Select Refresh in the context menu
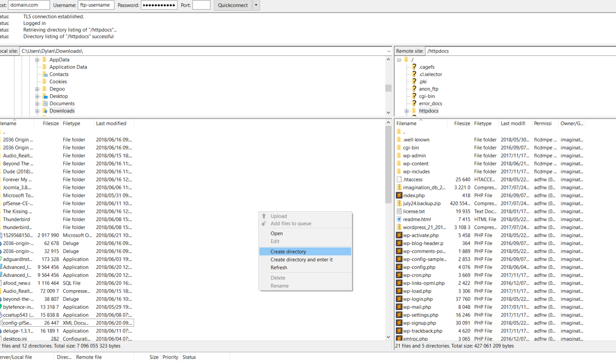616x364 pixels. pos(305,268)
